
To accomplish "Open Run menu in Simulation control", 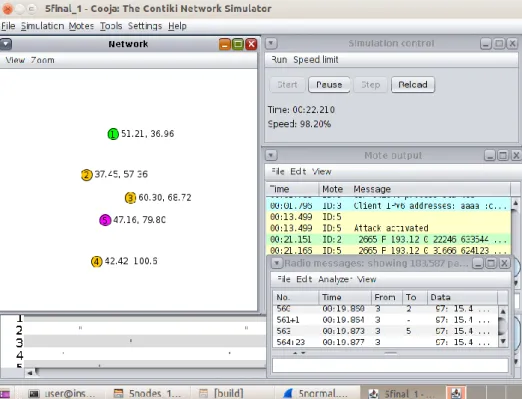I will point(279,60).
